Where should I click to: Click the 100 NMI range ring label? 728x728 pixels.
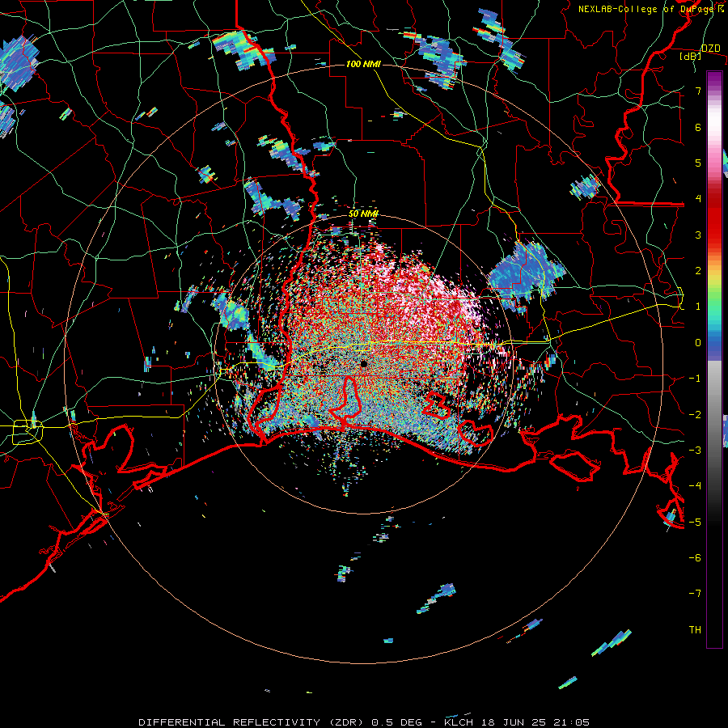click(363, 64)
